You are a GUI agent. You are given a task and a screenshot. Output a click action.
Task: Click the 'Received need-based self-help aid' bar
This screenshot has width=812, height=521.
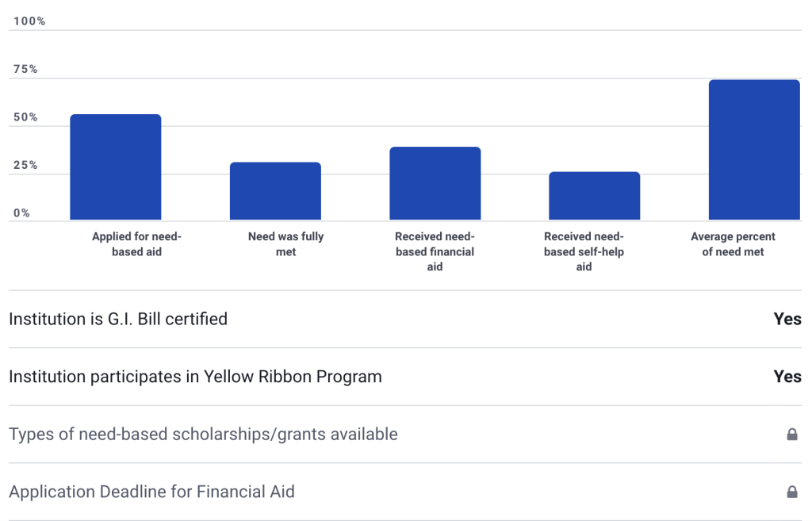point(594,194)
